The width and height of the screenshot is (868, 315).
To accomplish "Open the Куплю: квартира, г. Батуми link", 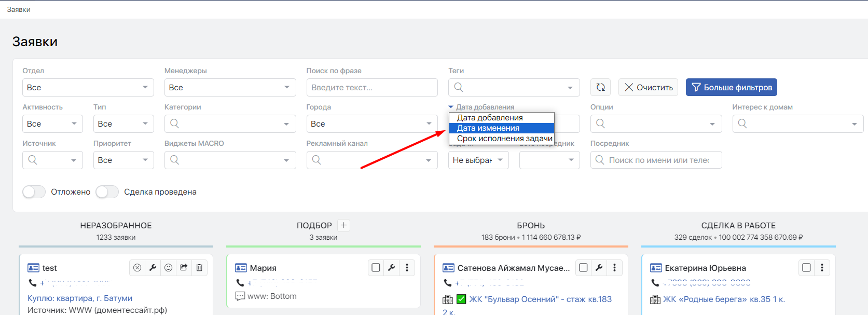I will pyautogui.click(x=80, y=298).
